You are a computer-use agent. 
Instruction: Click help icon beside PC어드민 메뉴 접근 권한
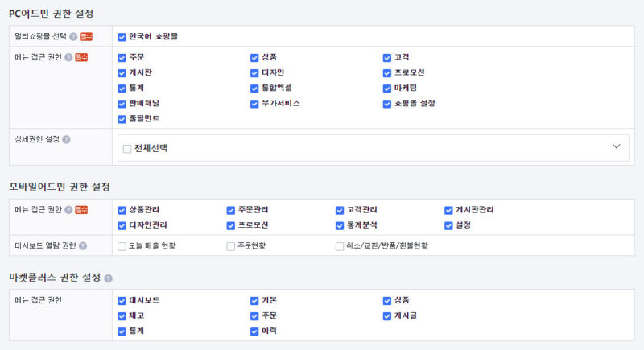[68, 57]
